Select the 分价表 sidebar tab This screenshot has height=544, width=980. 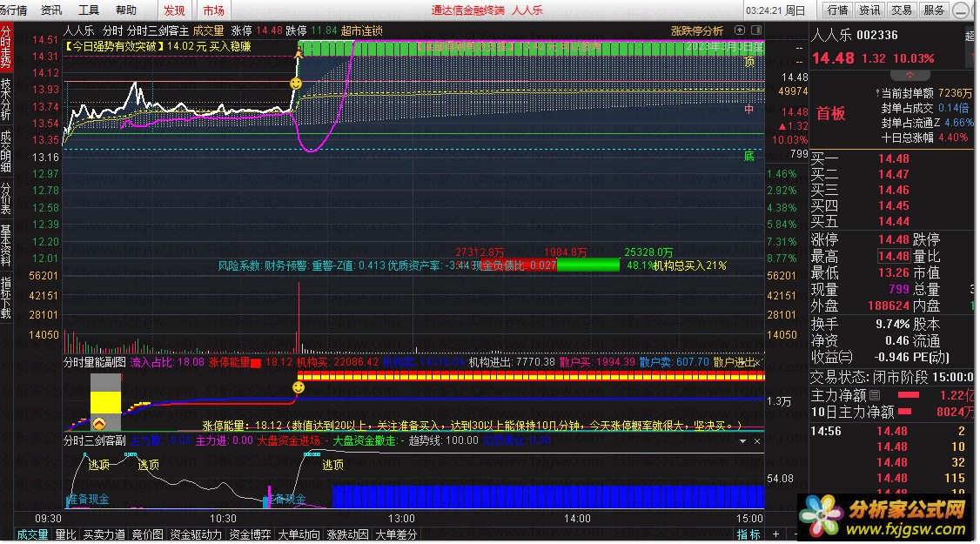pyautogui.click(x=6, y=198)
